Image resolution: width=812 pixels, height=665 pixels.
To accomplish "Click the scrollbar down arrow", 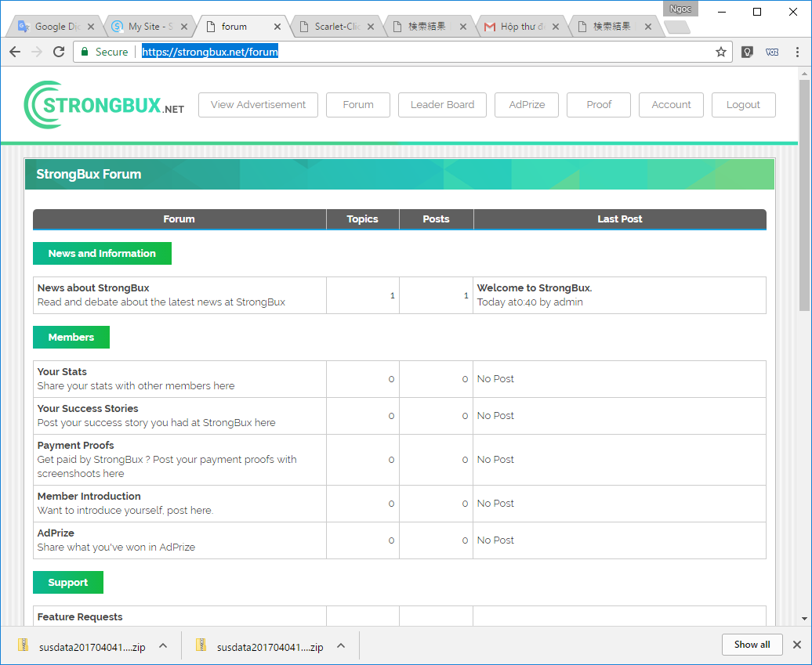I will click(x=804, y=619).
